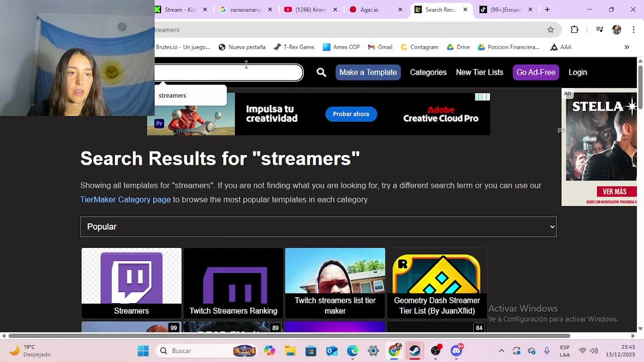This screenshot has height=362, width=644.
Task: Open the AAA bookmark
Action: pyautogui.click(x=560, y=47)
